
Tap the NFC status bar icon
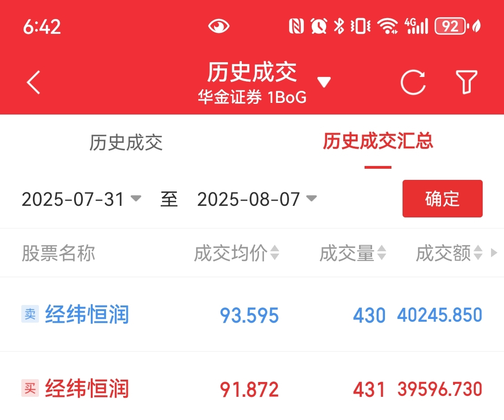(296, 26)
